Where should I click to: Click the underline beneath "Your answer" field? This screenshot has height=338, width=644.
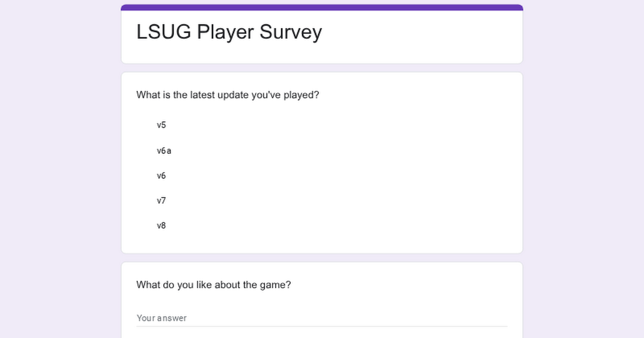[x=322, y=326]
